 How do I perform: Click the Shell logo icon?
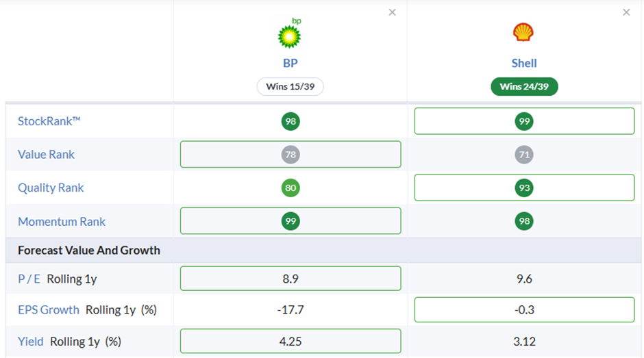click(523, 32)
